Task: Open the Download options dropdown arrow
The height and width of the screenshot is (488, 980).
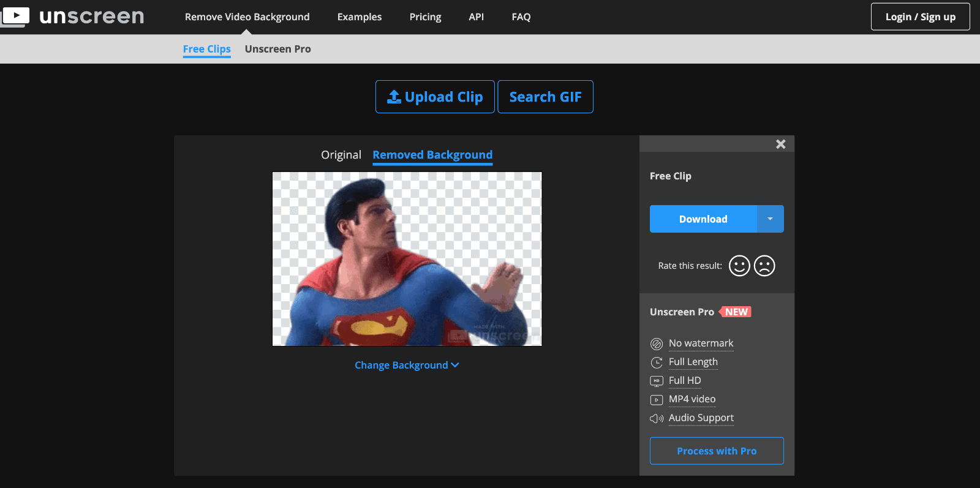Action: coord(770,219)
